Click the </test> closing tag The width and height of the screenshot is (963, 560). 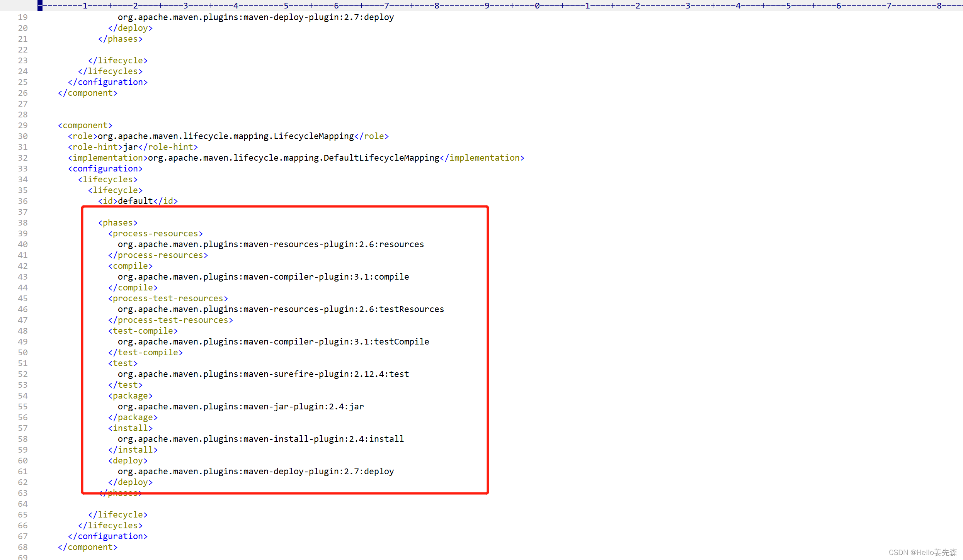(125, 385)
